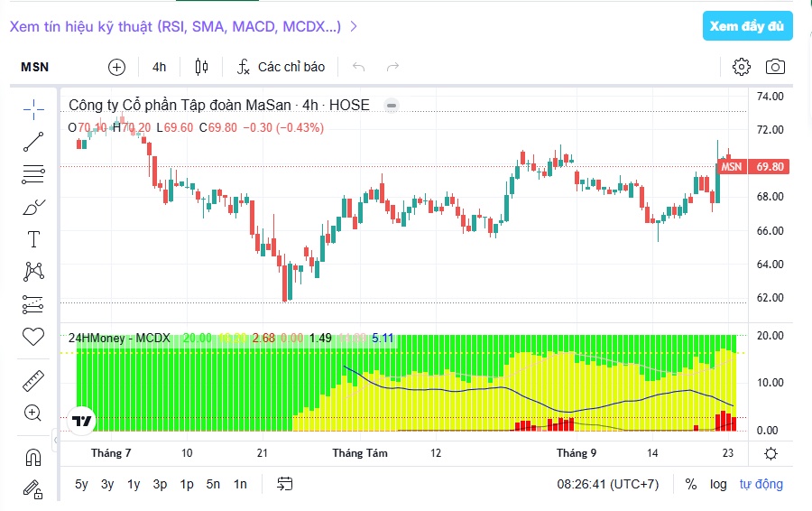The height and width of the screenshot is (511, 812).
Task: Open chart settings gear
Action: [x=742, y=67]
